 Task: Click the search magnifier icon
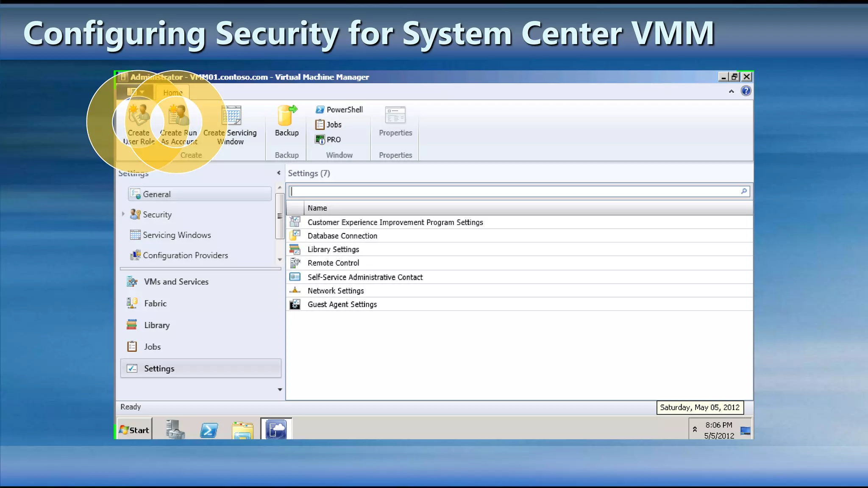tap(744, 191)
